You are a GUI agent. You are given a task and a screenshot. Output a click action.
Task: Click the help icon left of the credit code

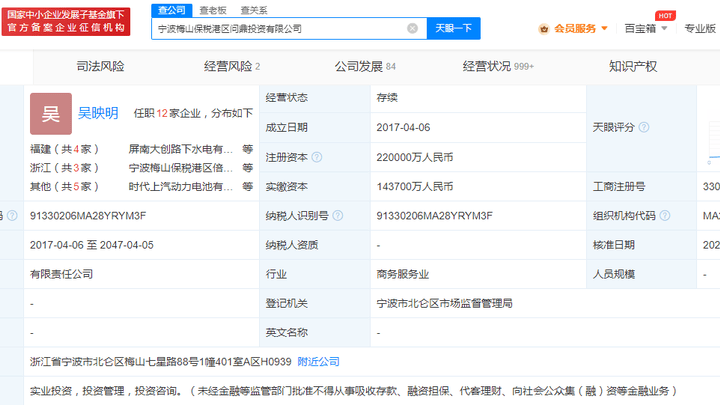pos(12,215)
